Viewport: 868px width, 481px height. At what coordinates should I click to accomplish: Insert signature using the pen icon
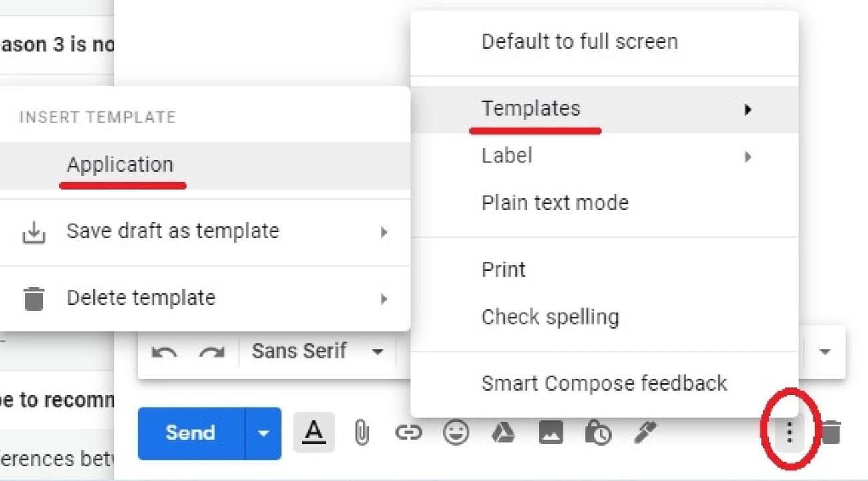[644, 432]
